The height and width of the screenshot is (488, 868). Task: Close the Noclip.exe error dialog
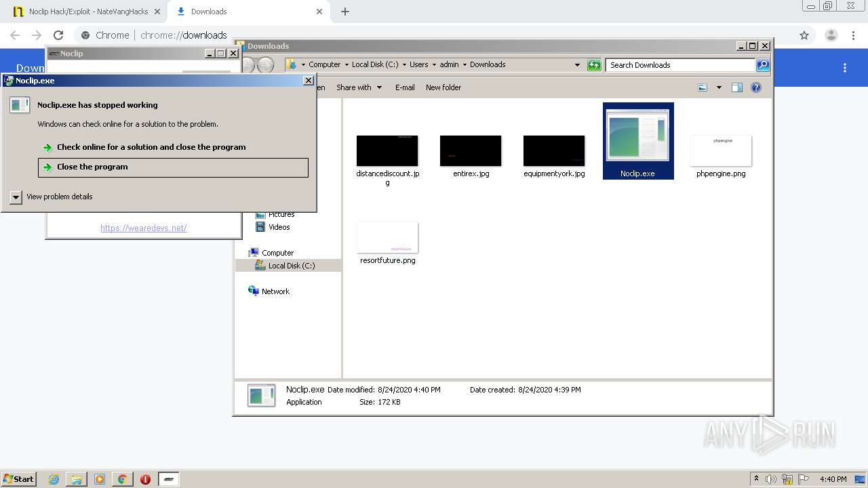(x=308, y=81)
